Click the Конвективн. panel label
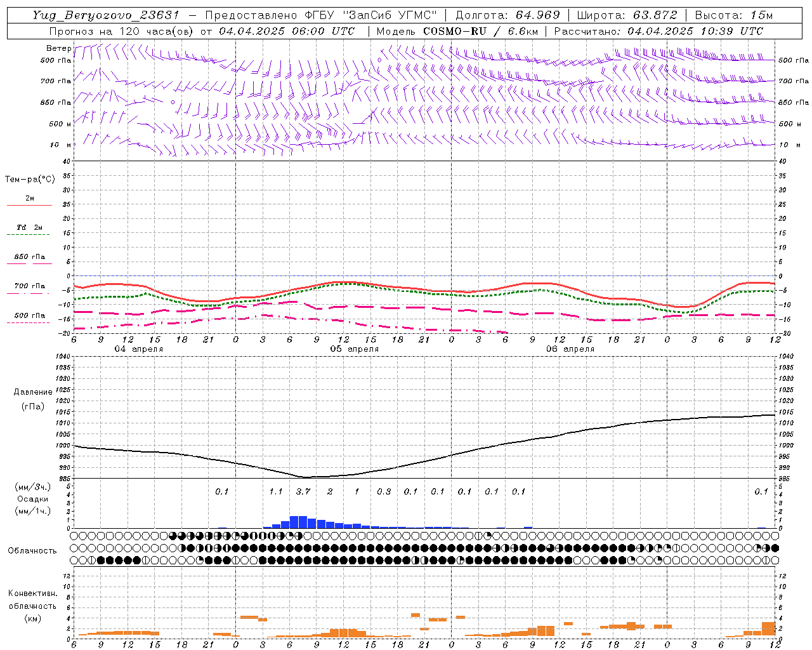Viewport: 812px width, 650px height. [x=32, y=594]
